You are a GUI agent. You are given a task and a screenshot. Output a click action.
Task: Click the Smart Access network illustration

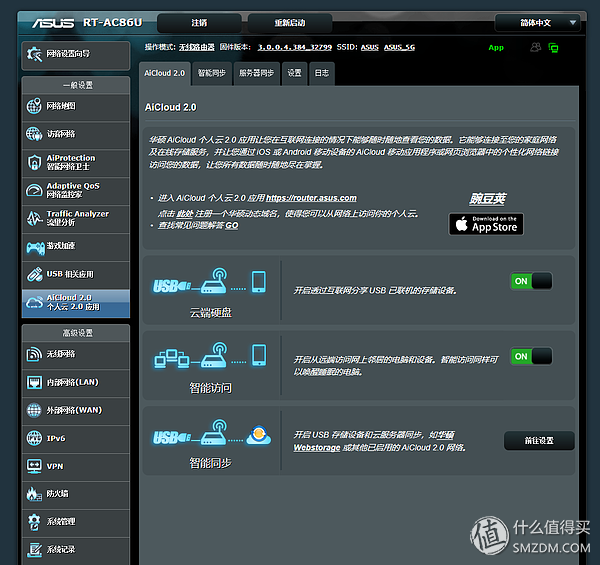point(210,356)
